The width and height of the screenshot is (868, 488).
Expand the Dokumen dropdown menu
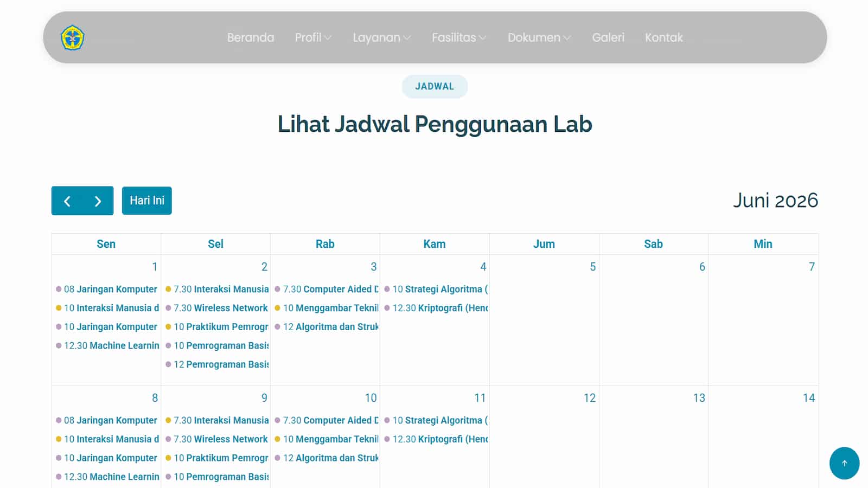click(x=539, y=37)
